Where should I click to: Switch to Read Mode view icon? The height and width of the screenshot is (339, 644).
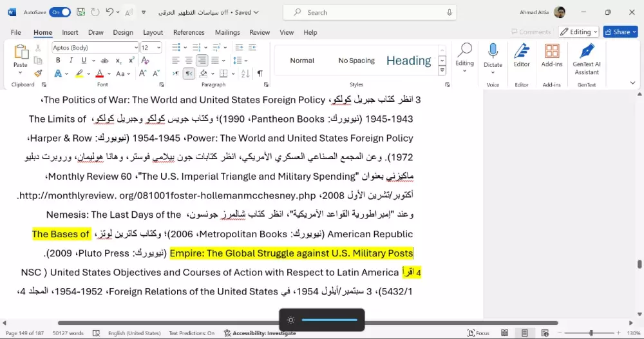click(x=505, y=333)
